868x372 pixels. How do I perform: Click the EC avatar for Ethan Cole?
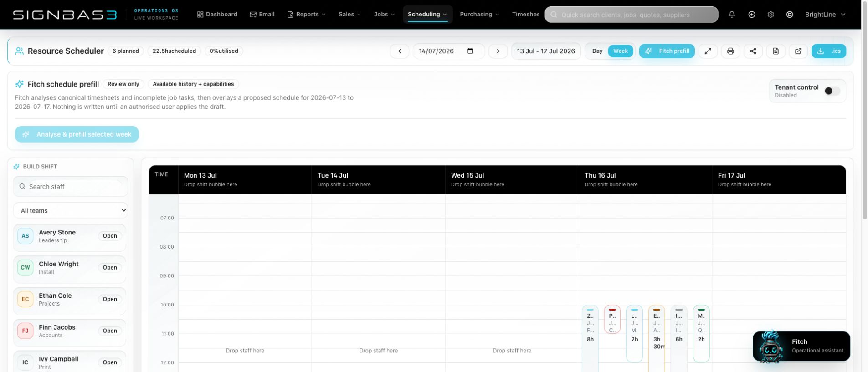tap(25, 299)
